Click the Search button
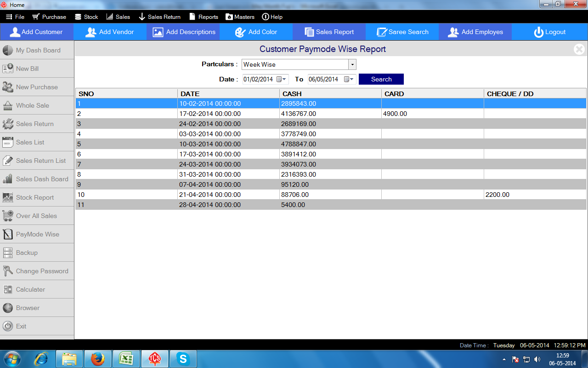 tap(381, 79)
